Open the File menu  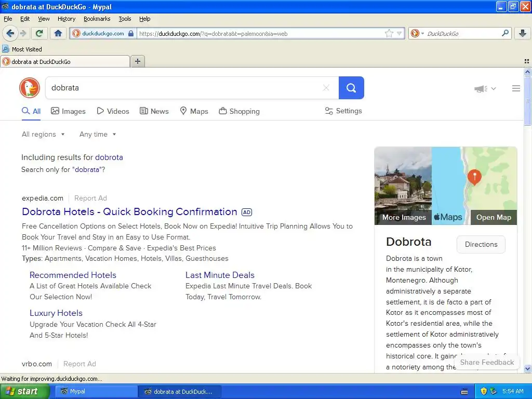coord(8,19)
